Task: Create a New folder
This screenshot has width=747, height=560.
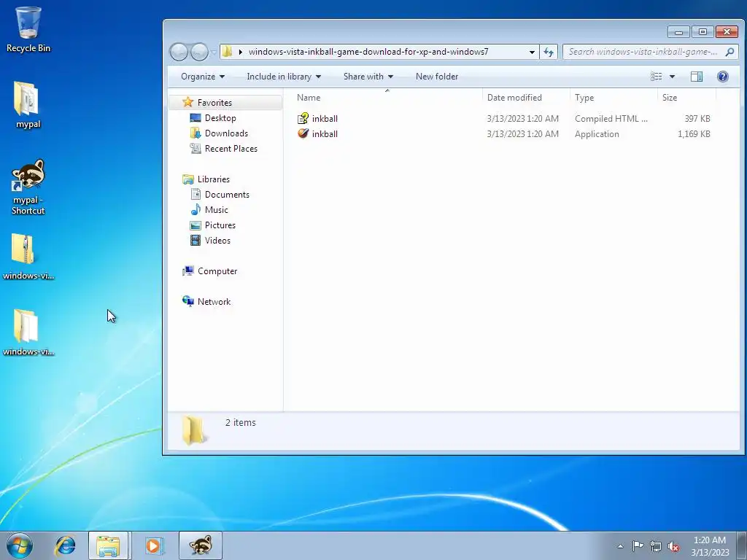Action: tap(437, 77)
